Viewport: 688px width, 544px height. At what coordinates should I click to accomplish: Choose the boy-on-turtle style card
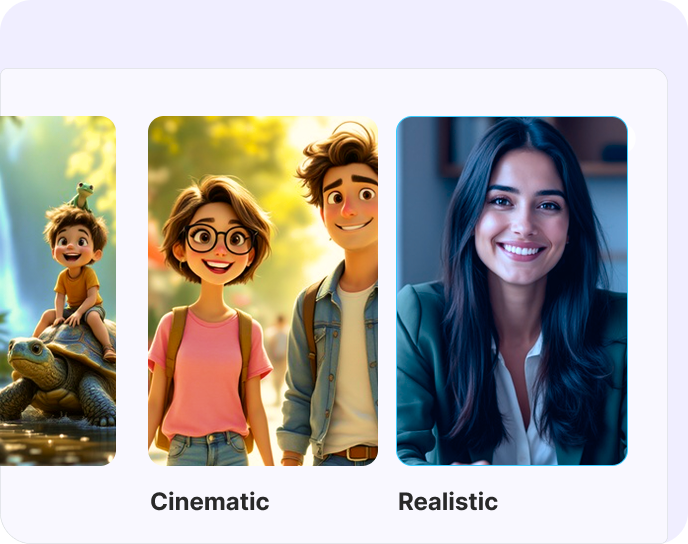(x=57, y=291)
